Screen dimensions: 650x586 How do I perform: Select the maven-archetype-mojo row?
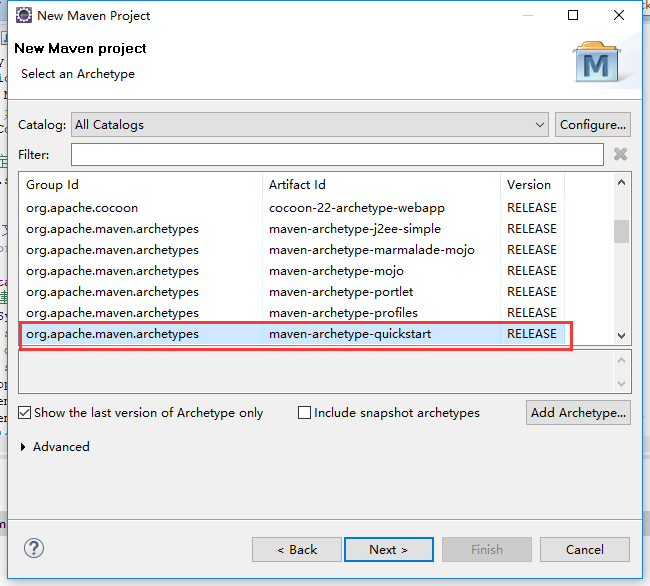click(x=292, y=271)
